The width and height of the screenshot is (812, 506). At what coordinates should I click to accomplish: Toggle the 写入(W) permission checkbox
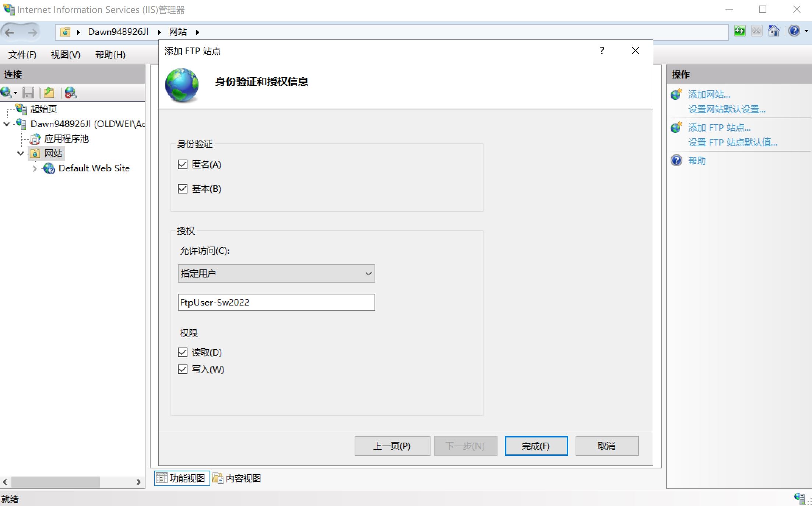click(x=183, y=369)
